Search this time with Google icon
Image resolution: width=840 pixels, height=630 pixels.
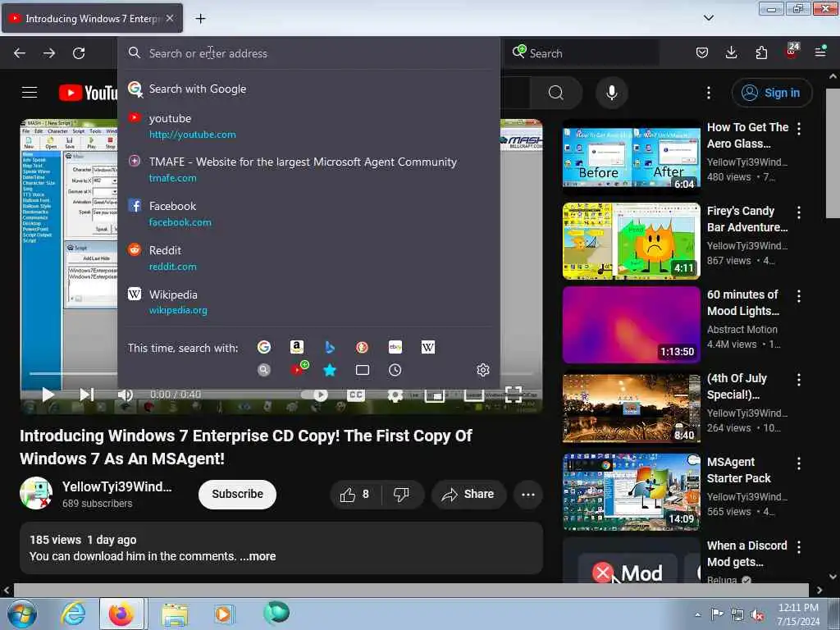(264, 347)
